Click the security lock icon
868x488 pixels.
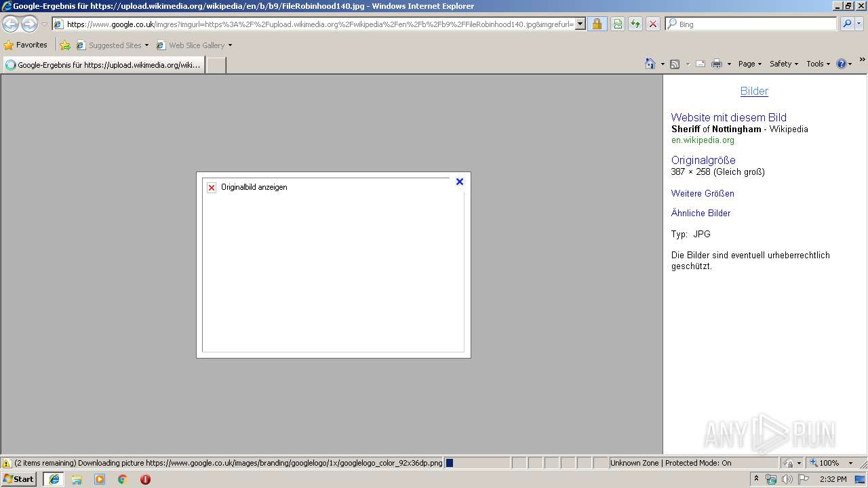597,24
